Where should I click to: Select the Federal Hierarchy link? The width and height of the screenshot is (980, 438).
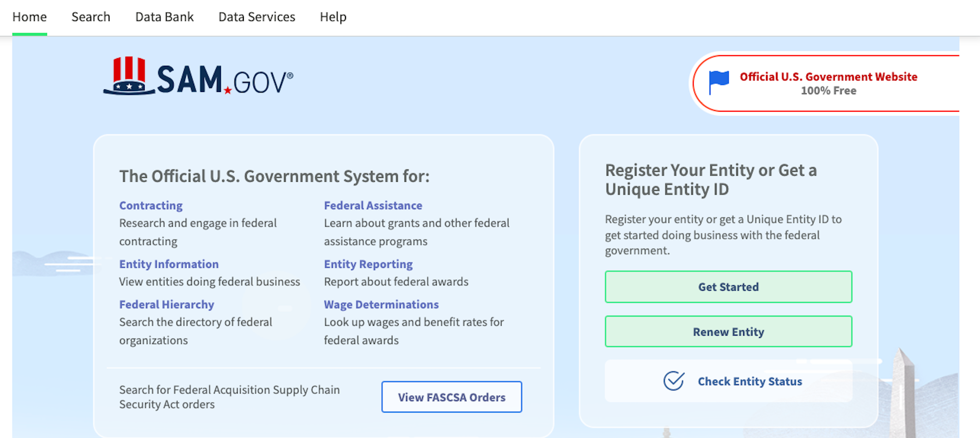point(167,304)
